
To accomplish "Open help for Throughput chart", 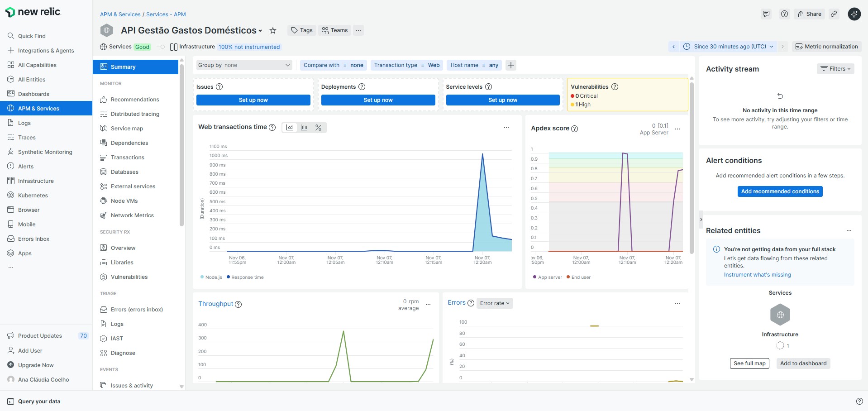I will [x=238, y=304].
